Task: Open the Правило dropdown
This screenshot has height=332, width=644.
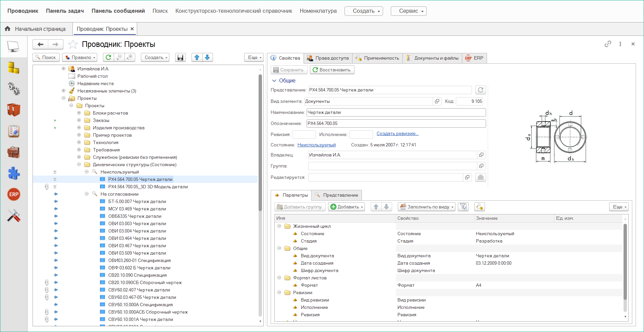Action: [80, 57]
